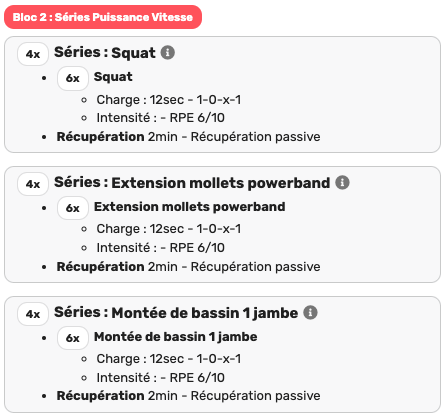Open info icon beside Extension mollets powerband
The height and width of the screenshot is (417, 444).
(x=342, y=182)
